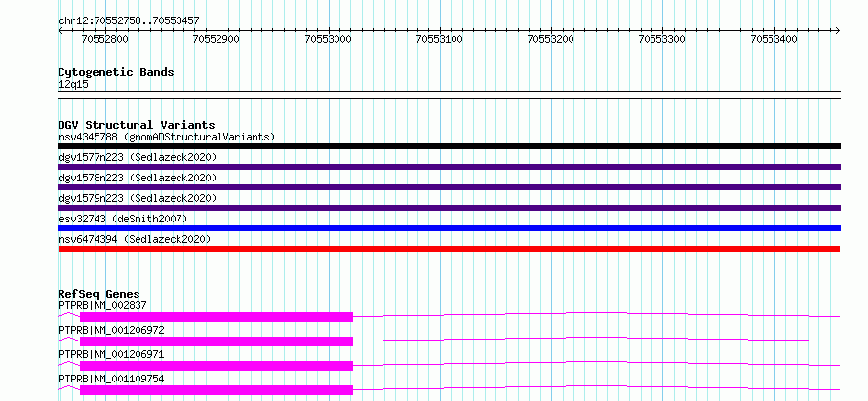Image resolution: width=868 pixels, height=401 pixels.
Task: Click ruler position 70552800
Action: 104,39
